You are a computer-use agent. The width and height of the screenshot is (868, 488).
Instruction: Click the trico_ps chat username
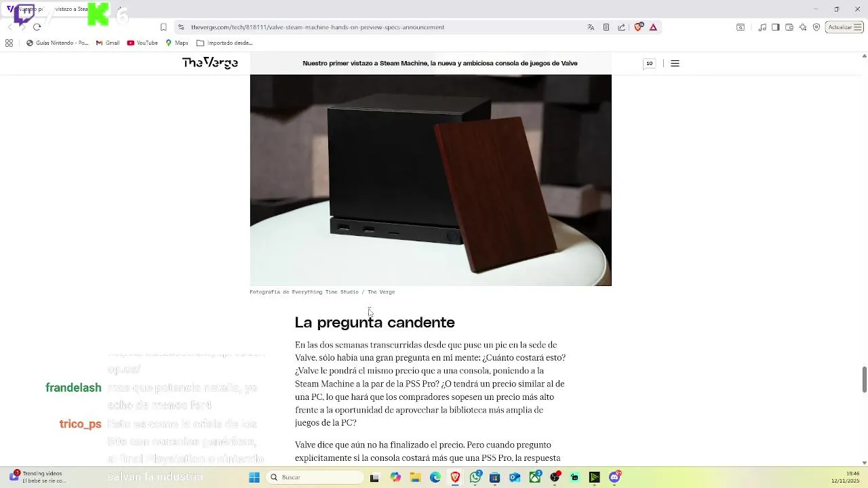point(80,424)
